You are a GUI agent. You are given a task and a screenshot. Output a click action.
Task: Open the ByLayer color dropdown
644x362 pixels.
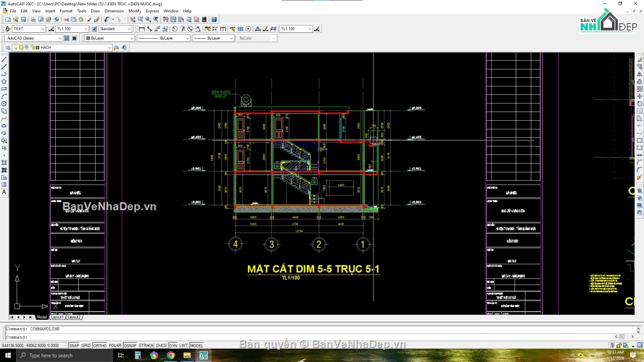[109, 38]
